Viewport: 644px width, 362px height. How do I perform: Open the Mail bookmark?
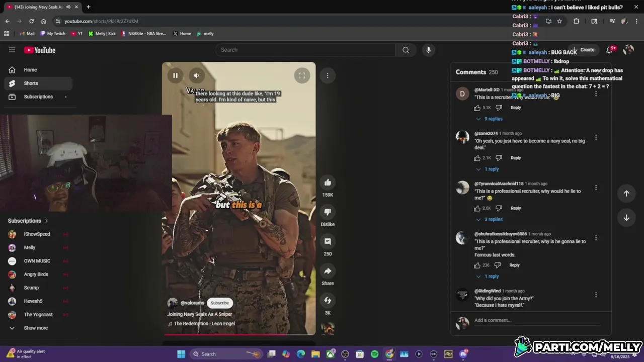click(26, 34)
